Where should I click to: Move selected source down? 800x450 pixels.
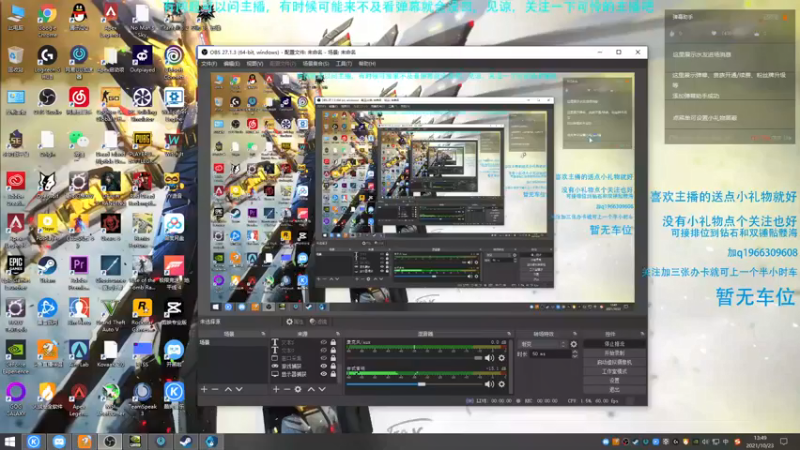click(x=322, y=389)
